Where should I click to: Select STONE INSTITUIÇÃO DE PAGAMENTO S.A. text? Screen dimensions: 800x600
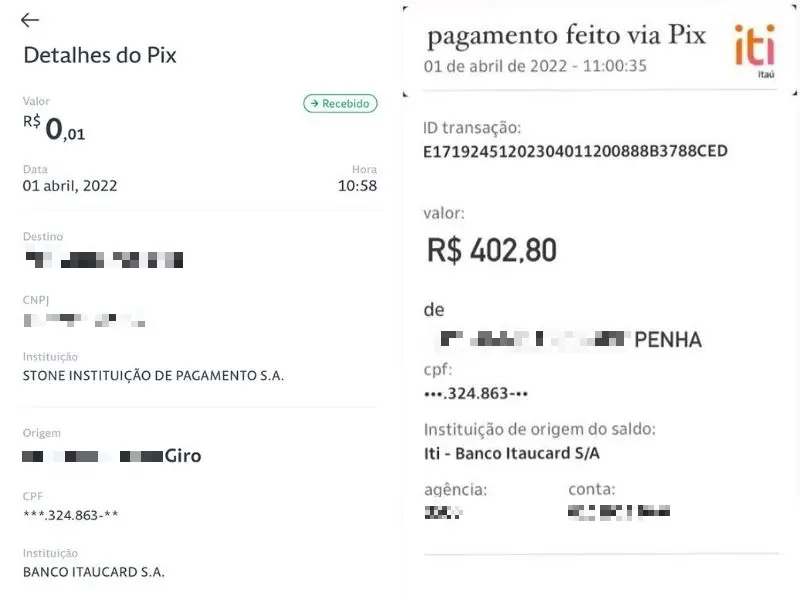point(153,376)
